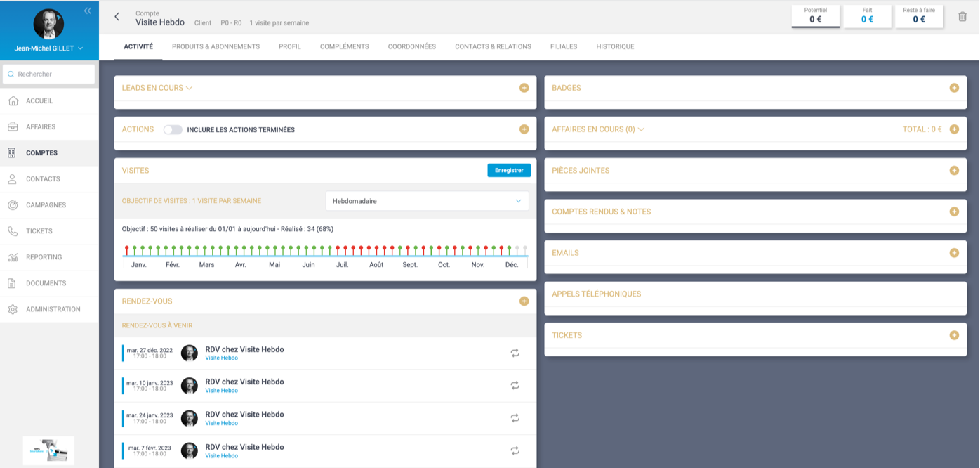
Task: Click the Rechercher search field
Action: [x=49, y=74]
